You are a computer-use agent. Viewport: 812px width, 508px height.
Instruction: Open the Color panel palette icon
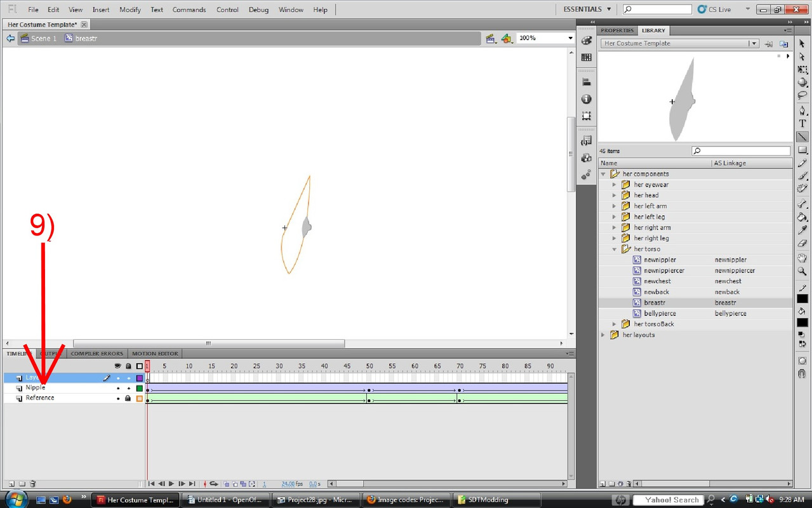pos(586,40)
